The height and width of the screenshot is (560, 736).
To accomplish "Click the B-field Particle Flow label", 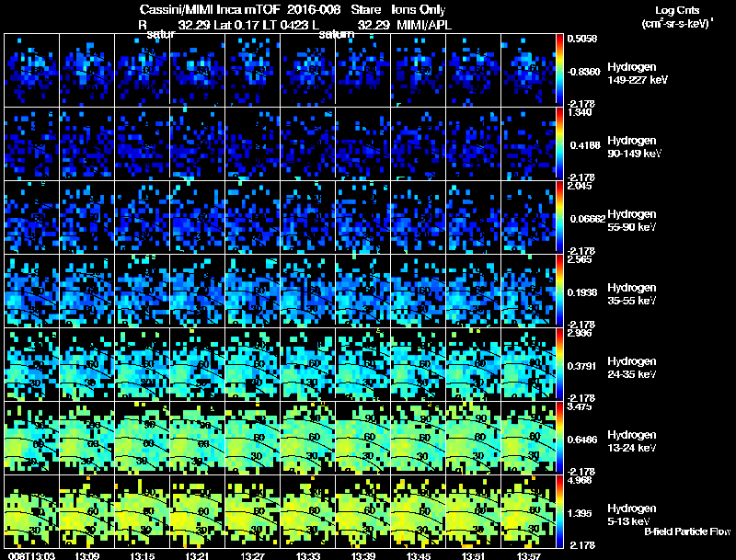I will pyautogui.click(x=687, y=531).
